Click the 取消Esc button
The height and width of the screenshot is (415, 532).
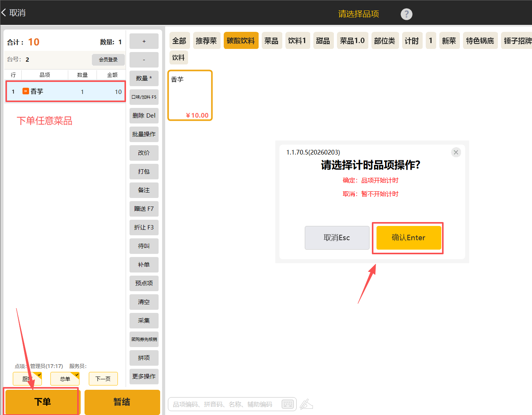click(x=337, y=238)
